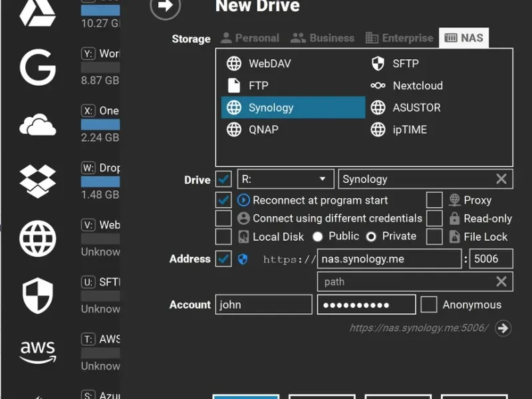Viewport: 532px width, 399px height.
Task: Click the password field
Action: pyautogui.click(x=366, y=305)
